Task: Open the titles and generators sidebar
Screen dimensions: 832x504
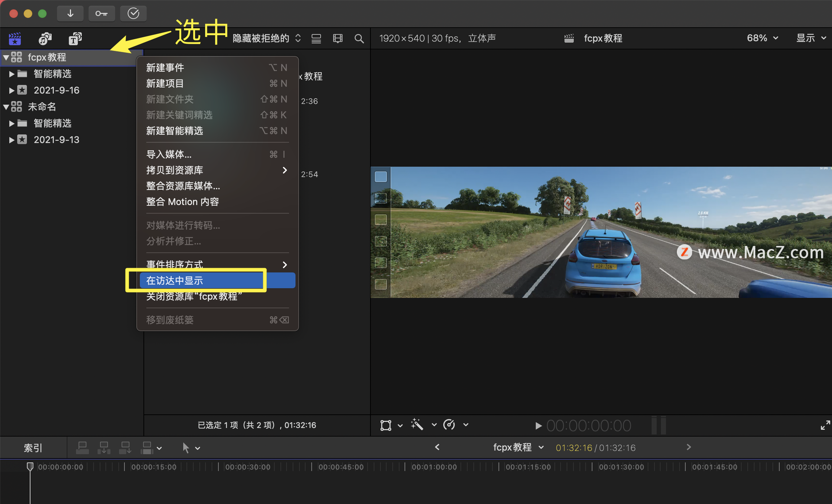Action: pyautogui.click(x=75, y=39)
